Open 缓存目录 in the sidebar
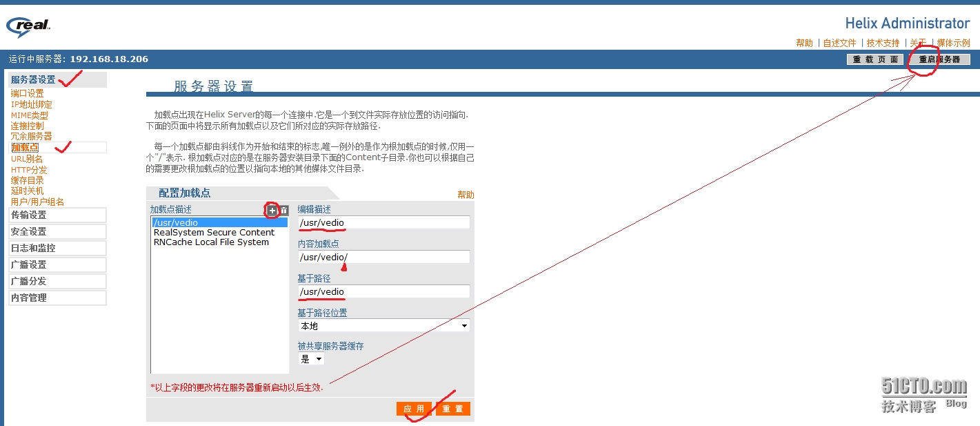 27,180
